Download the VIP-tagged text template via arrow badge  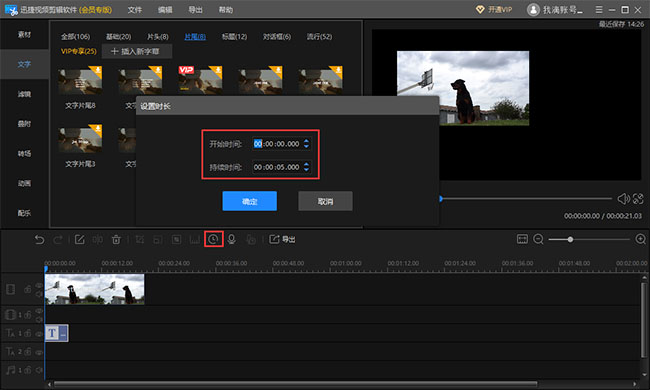[218, 70]
